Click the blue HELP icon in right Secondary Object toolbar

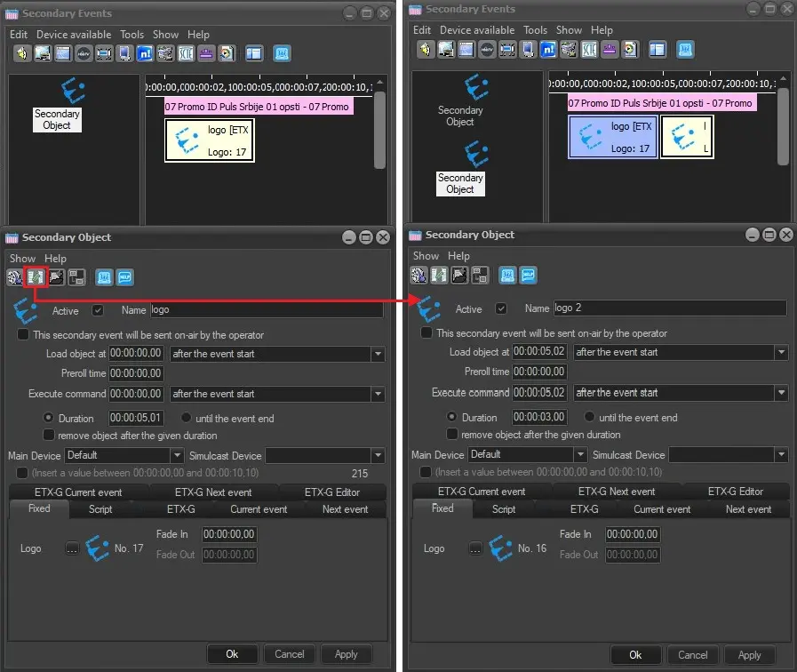pos(528,276)
